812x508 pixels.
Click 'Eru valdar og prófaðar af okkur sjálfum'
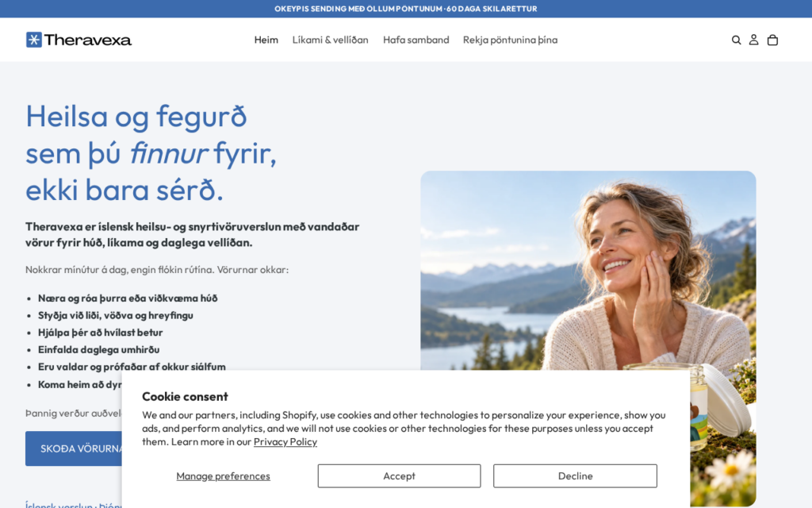click(x=132, y=367)
